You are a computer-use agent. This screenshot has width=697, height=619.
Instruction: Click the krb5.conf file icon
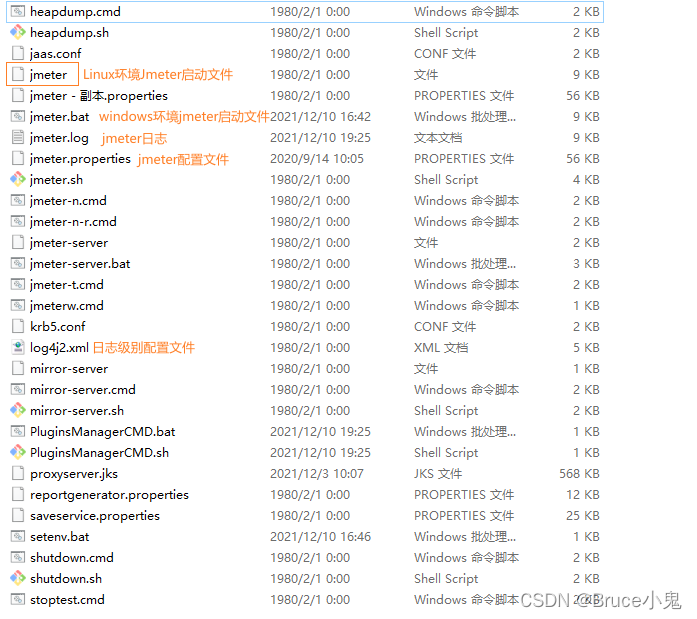click(x=18, y=327)
